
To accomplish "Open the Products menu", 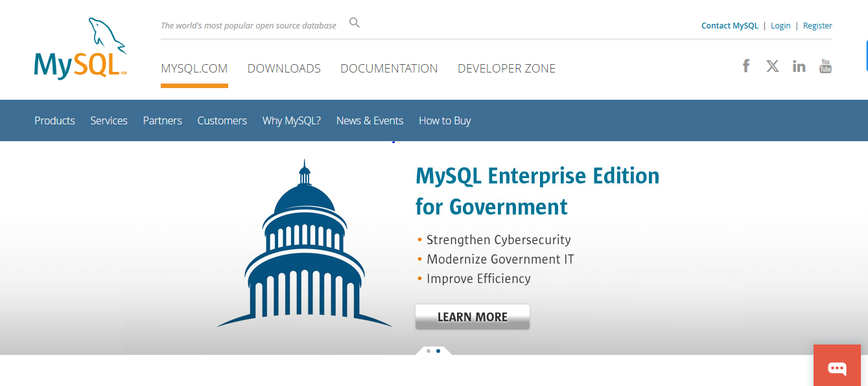I will point(54,120).
